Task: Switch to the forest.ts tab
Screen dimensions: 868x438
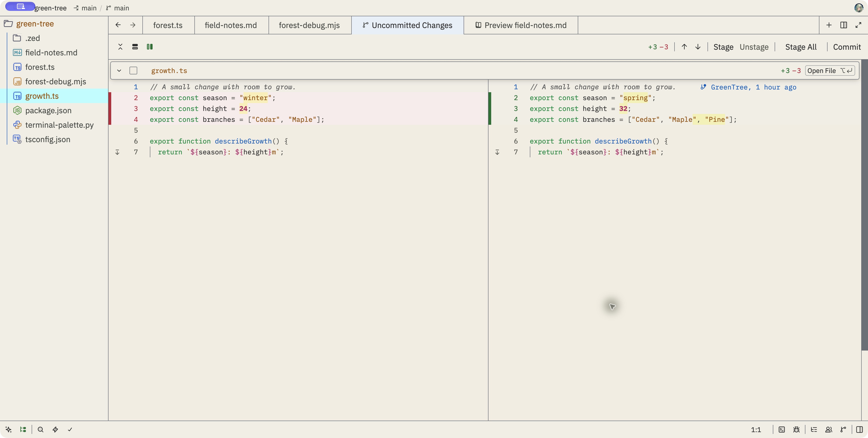Action: (168, 25)
